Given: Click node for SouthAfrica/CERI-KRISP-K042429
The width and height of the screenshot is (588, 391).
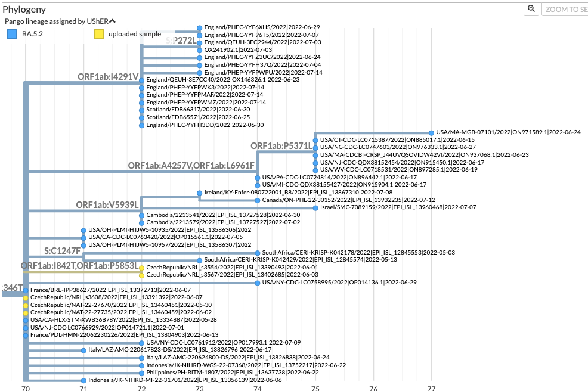Looking at the screenshot, I should tap(200, 260).
